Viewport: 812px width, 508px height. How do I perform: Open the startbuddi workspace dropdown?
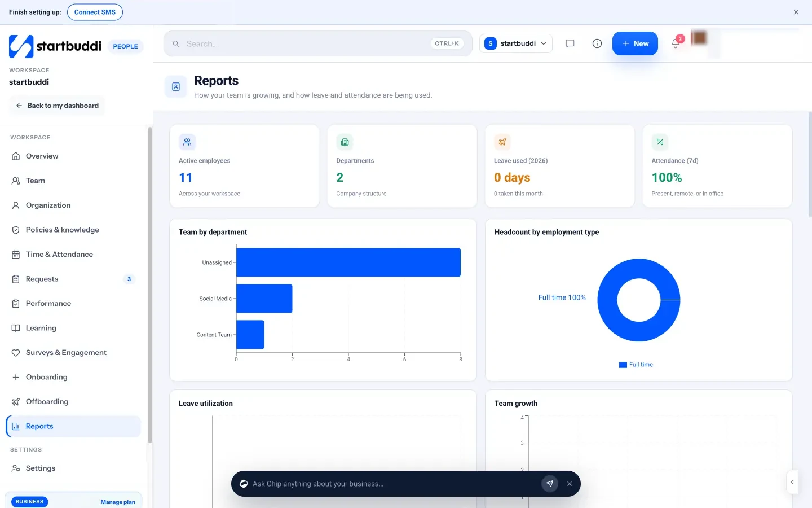click(516, 43)
